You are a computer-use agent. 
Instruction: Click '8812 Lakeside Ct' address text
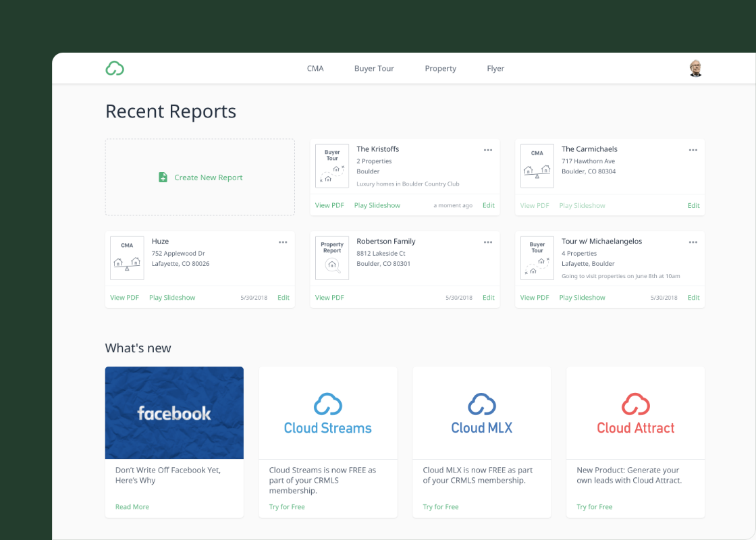click(381, 253)
